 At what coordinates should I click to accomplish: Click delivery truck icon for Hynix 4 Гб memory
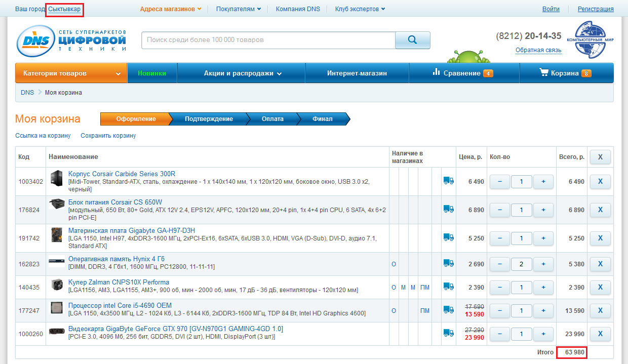(448, 263)
